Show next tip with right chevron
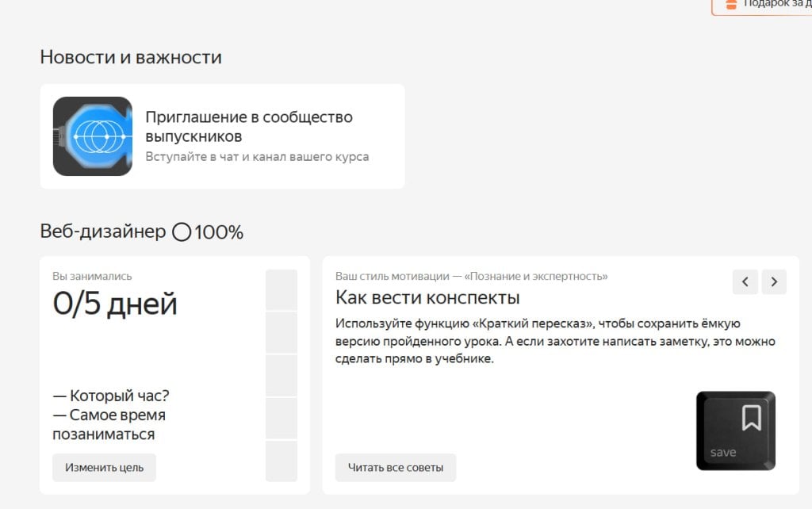 point(774,281)
